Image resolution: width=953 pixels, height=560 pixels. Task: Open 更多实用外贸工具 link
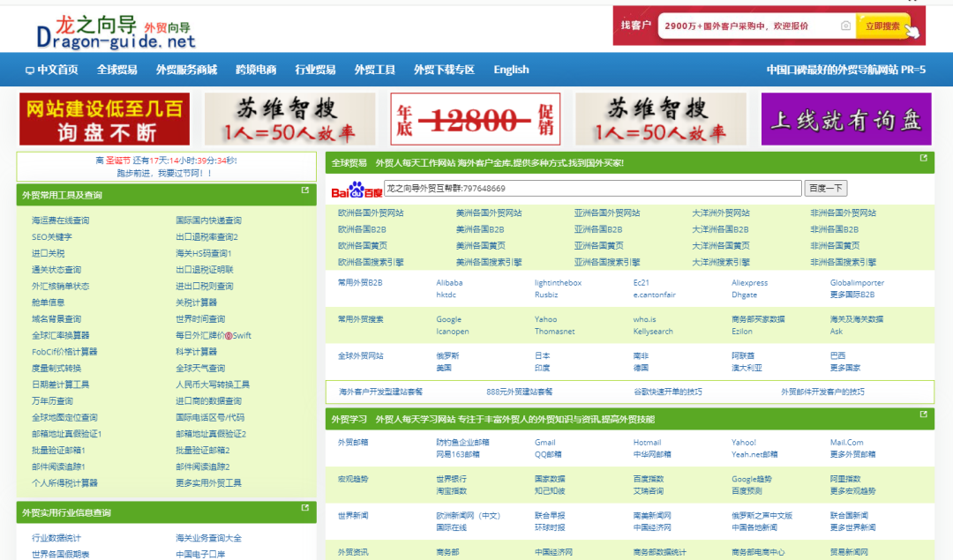[208, 483]
